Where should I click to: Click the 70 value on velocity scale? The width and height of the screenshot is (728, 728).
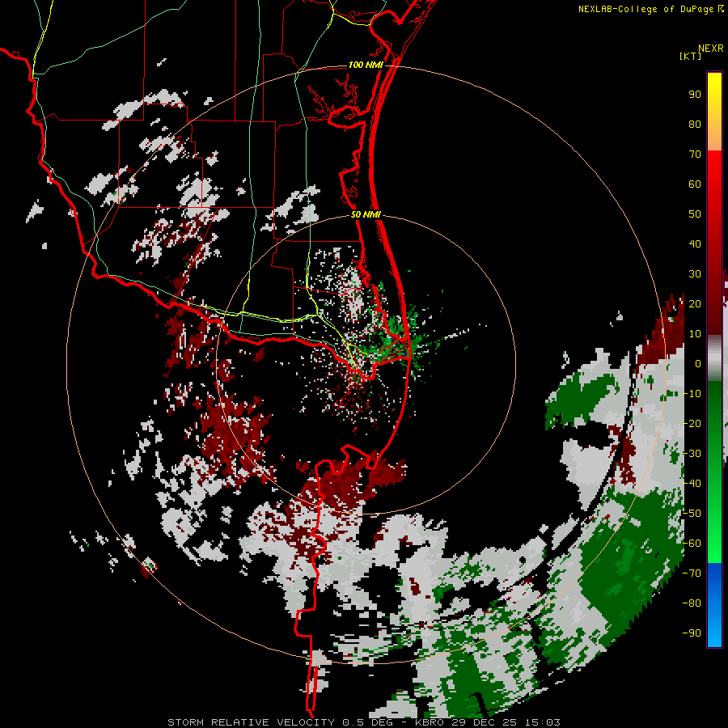(x=695, y=154)
